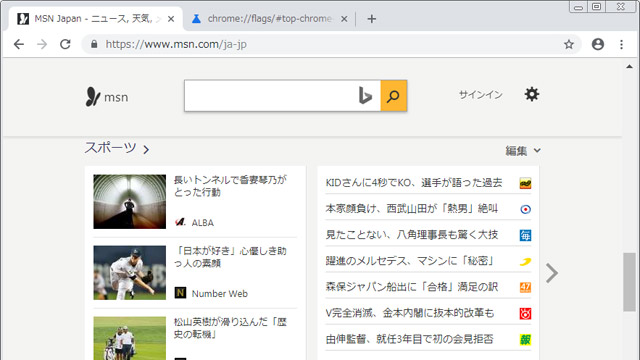Screen dimensions: 640x360
Task: Switch to the MSN Japan tab
Action: (96, 19)
